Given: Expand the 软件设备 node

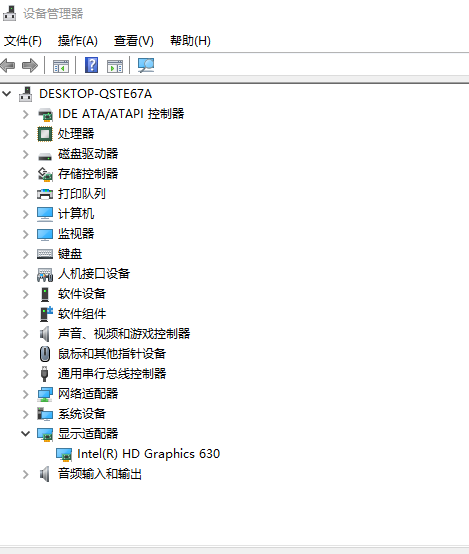Looking at the screenshot, I should pos(25,294).
